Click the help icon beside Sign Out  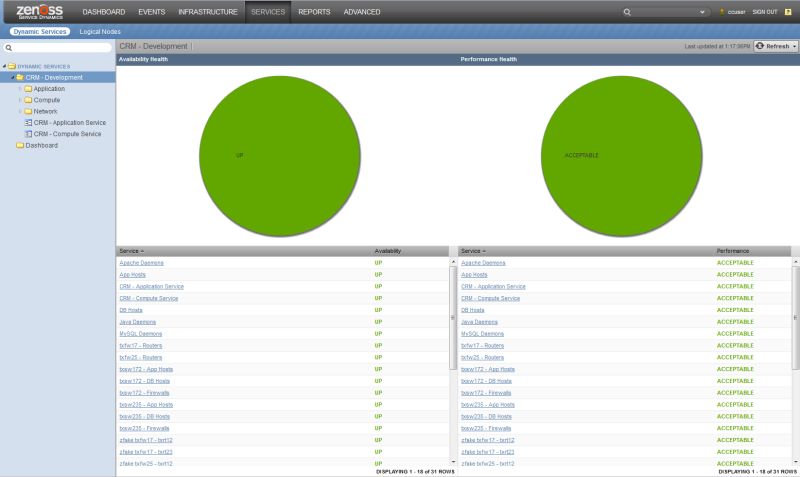(788, 12)
